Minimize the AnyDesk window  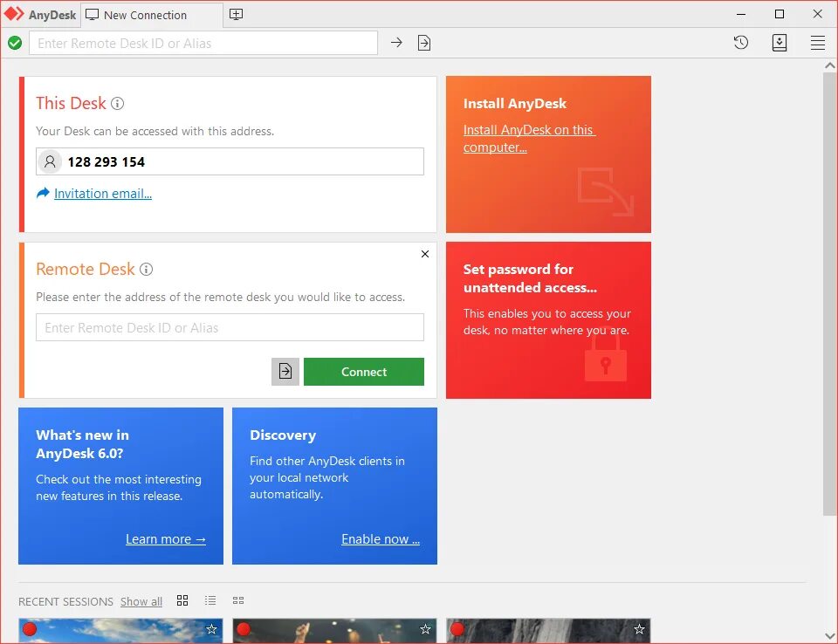pos(741,15)
